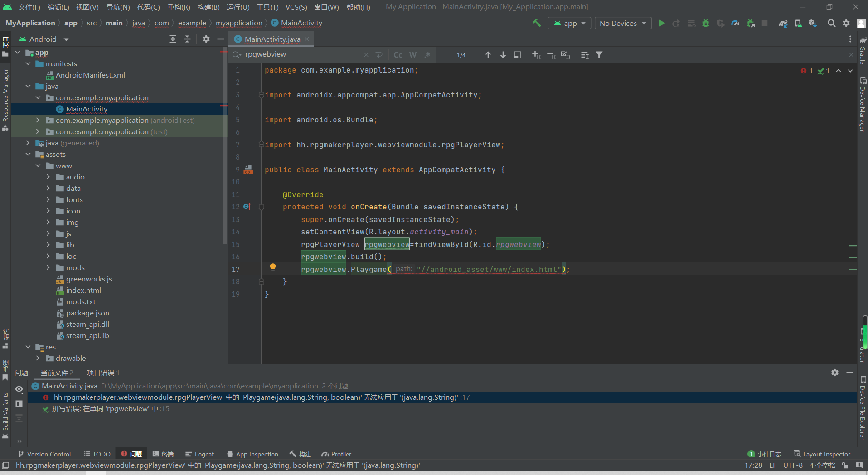
Task: Open Search Everywhere magnifier icon
Action: (x=832, y=23)
